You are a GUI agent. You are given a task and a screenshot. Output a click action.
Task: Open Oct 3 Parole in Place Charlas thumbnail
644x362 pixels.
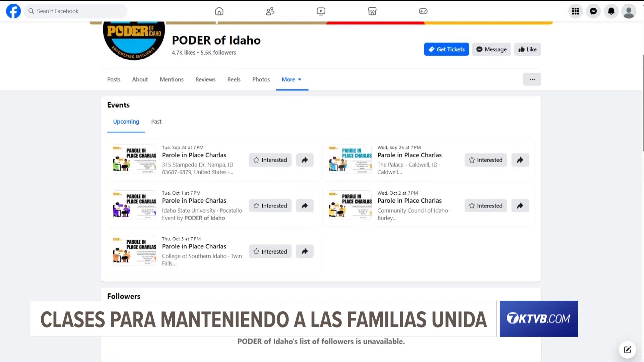[135, 251]
